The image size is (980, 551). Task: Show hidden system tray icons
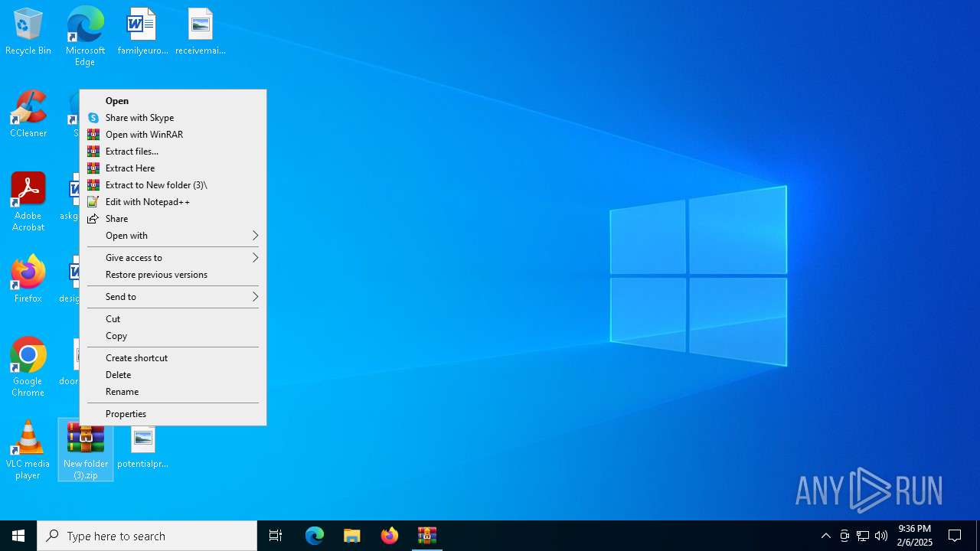point(826,536)
